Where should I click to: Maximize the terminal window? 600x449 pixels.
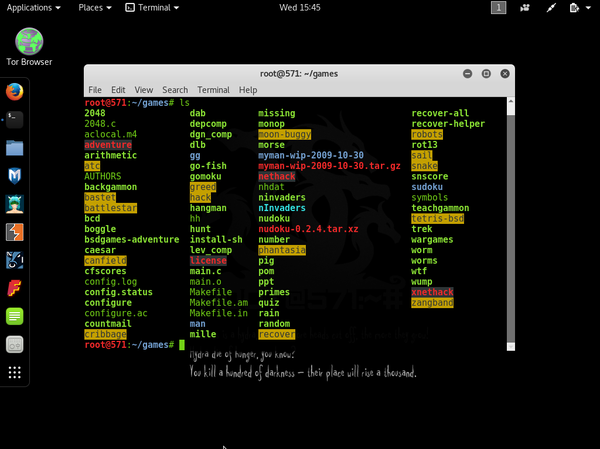(486, 73)
